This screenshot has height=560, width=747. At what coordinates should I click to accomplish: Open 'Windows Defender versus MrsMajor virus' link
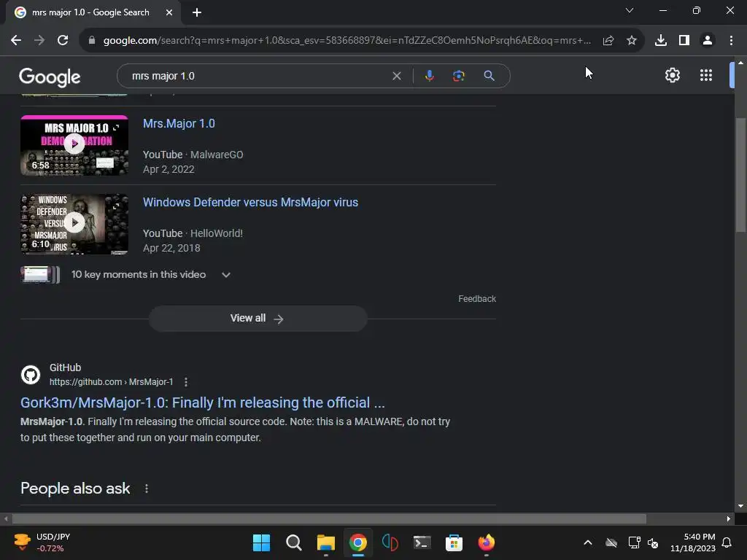251,203
